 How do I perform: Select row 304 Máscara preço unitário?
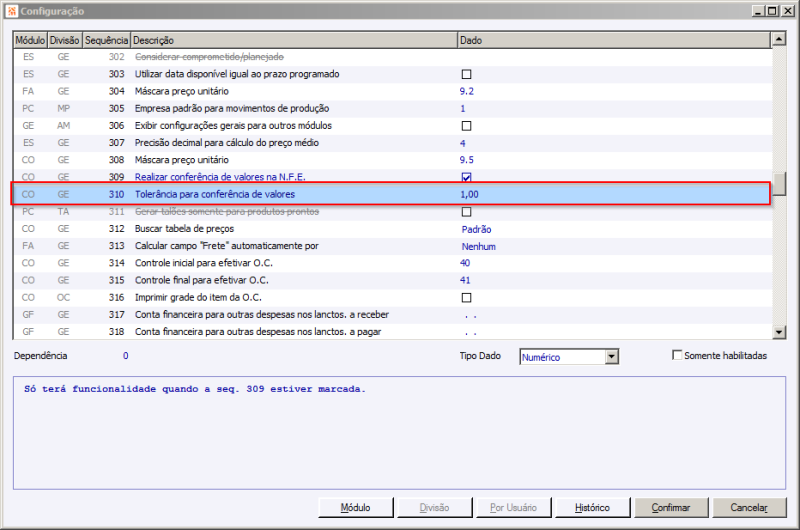[392, 91]
